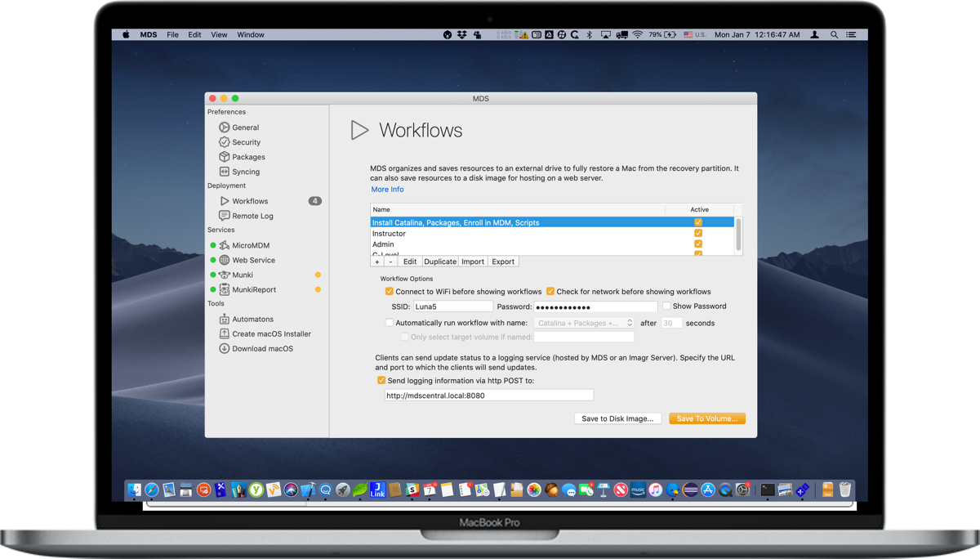This screenshot has width=980, height=559.
Task: Select the Packages box icon
Action: point(224,157)
